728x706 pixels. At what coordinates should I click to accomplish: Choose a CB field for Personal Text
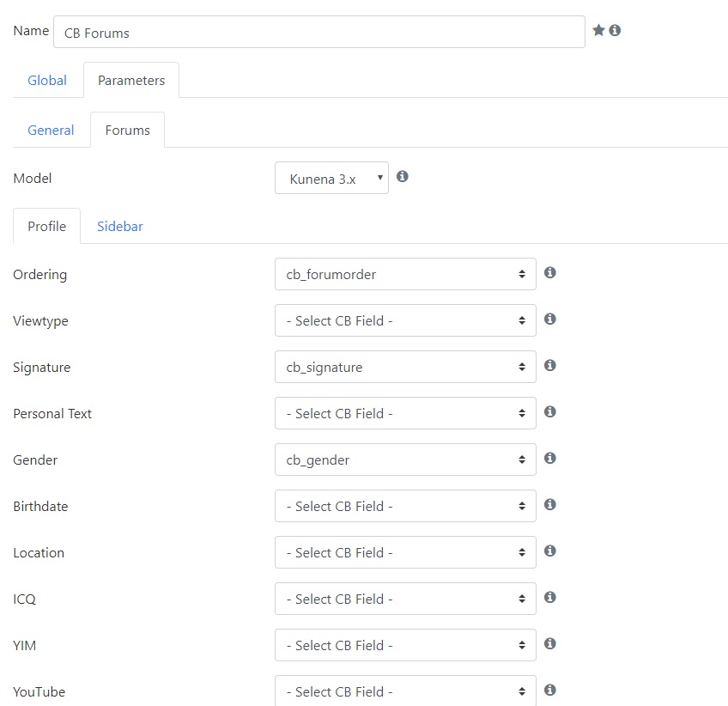pyautogui.click(x=405, y=413)
